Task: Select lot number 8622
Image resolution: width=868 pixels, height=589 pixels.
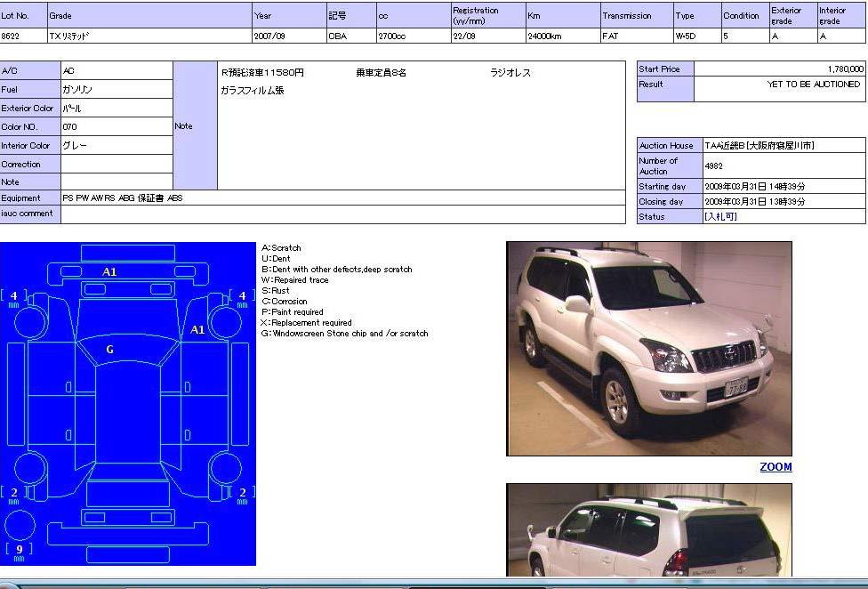Action: click(11, 36)
